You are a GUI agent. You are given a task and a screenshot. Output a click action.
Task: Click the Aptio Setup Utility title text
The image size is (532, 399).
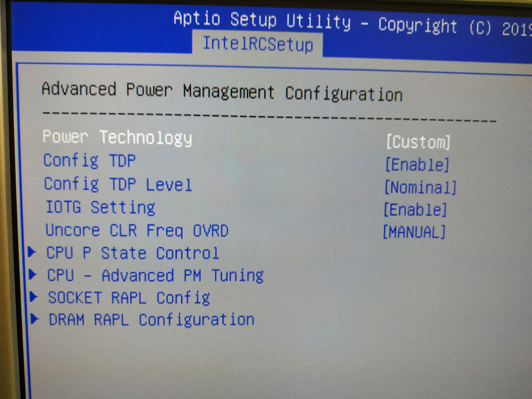coord(262,20)
